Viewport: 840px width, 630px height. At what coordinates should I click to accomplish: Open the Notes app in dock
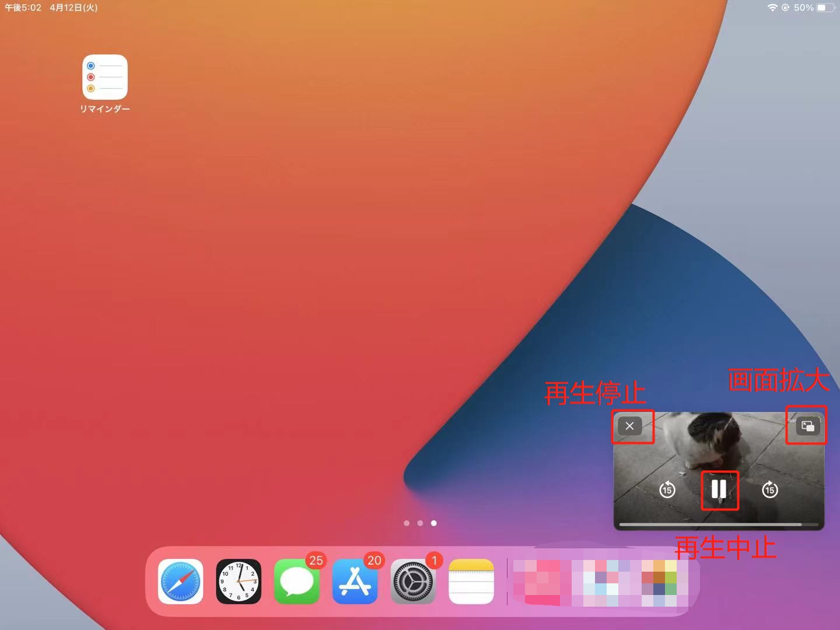click(x=471, y=582)
